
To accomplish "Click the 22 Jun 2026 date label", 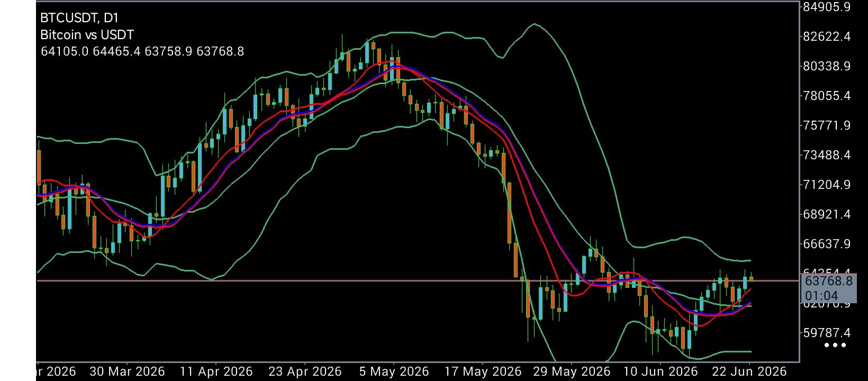I will tap(749, 371).
